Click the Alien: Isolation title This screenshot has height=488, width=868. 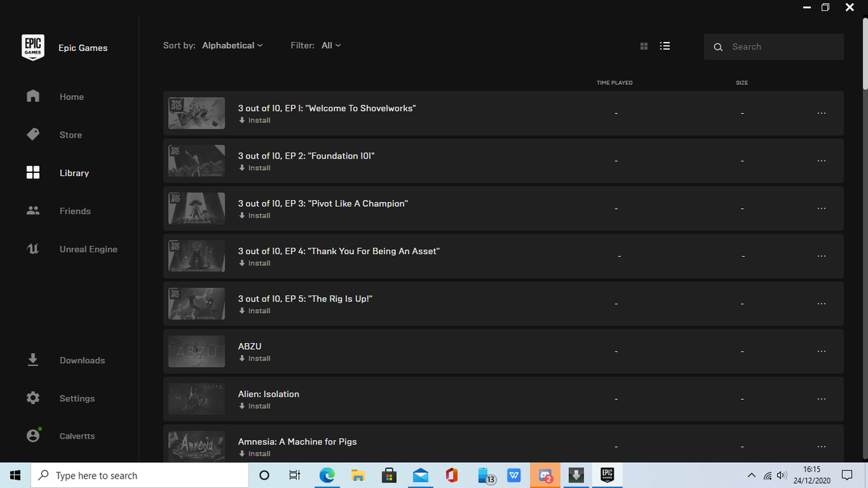pyautogui.click(x=269, y=394)
